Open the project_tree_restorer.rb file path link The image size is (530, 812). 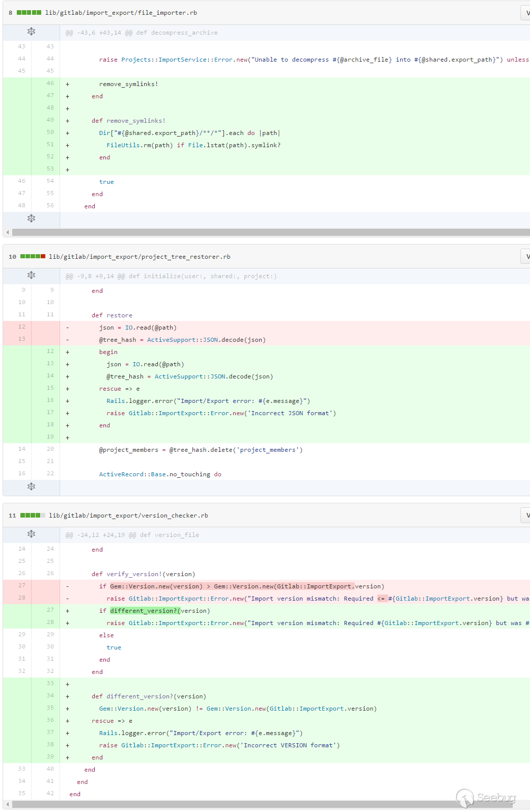pyautogui.click(x=140, y=257)
